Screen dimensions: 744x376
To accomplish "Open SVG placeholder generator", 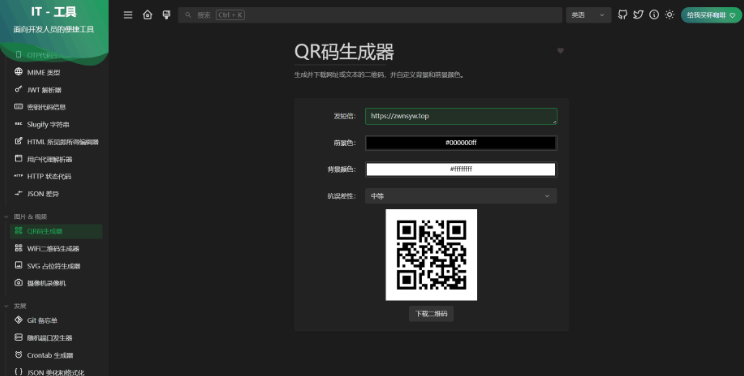I will click(56, 266).
